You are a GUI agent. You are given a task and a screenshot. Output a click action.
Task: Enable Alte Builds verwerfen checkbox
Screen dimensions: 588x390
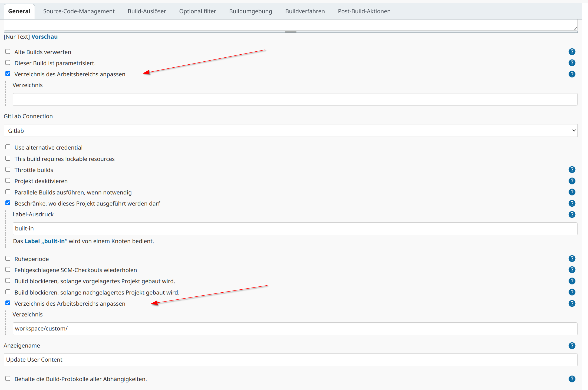(8, 51)
